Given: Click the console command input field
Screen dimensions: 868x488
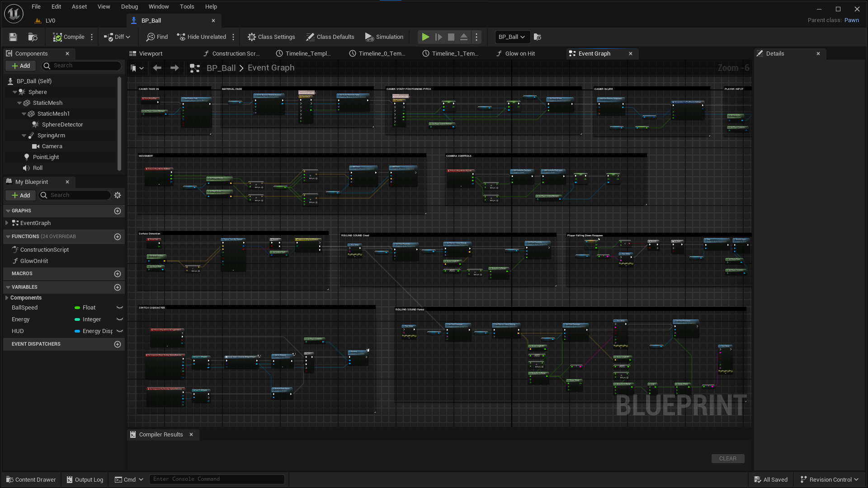Looking at the screenshot, I should pyautogui.click(x=217, y=479).
